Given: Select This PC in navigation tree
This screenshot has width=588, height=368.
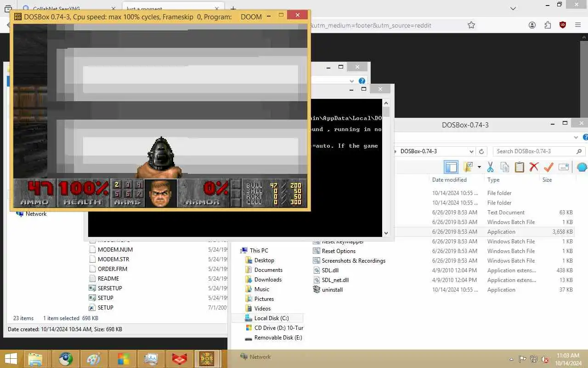Looking at the screenshot, I should [259, 251].
